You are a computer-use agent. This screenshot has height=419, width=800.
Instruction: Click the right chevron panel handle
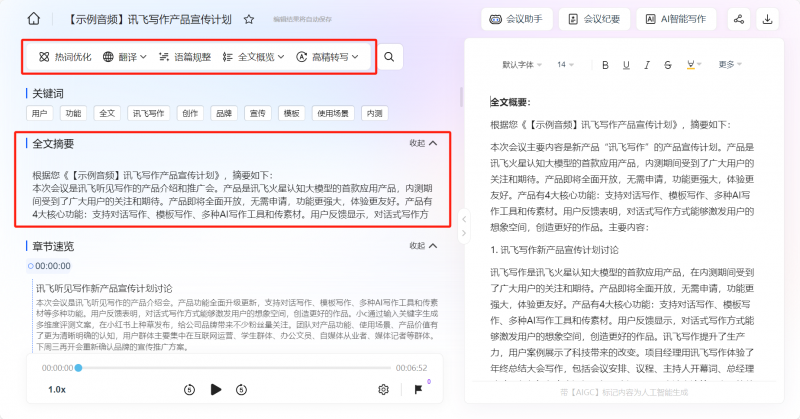[464, 233]
